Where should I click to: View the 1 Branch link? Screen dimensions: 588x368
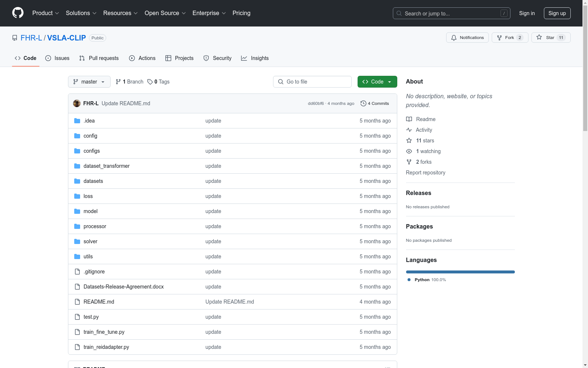129,82
